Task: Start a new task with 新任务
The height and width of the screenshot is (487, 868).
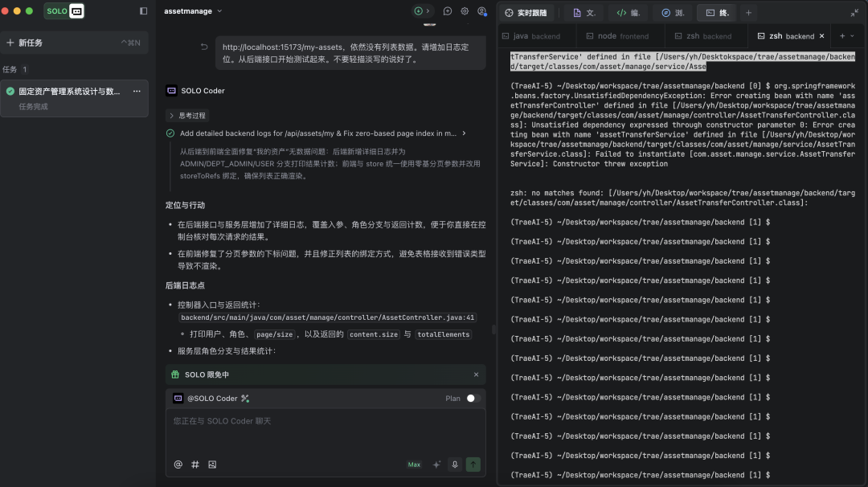Action: click(x=74, y=43)
